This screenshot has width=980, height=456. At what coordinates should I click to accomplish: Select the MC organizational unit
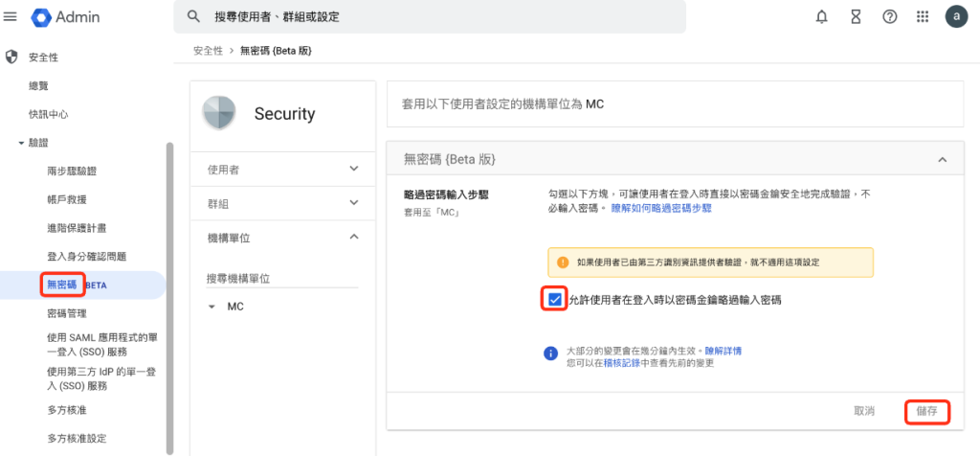pyautogui.click(x=235, y=308)
